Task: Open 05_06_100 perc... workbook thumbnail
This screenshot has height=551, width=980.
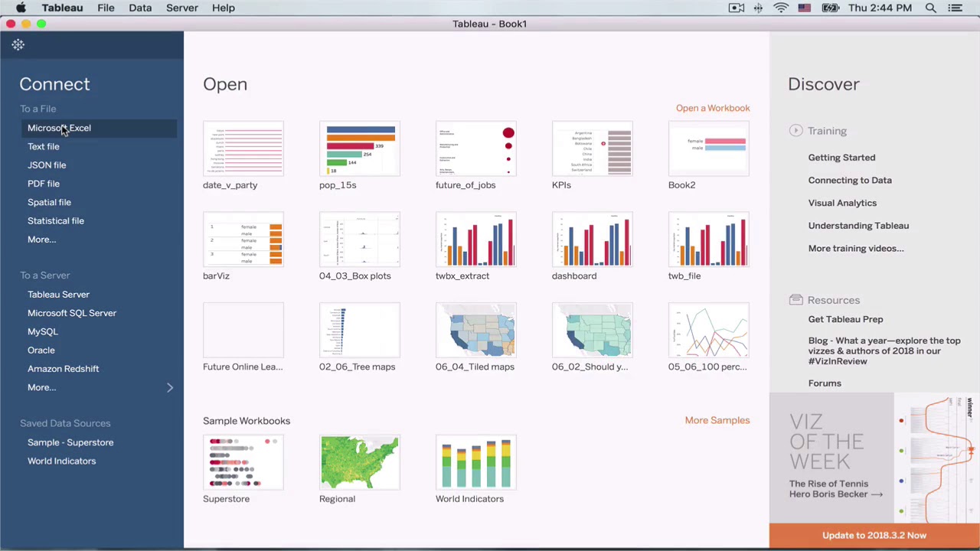Action: pos(709,331)
